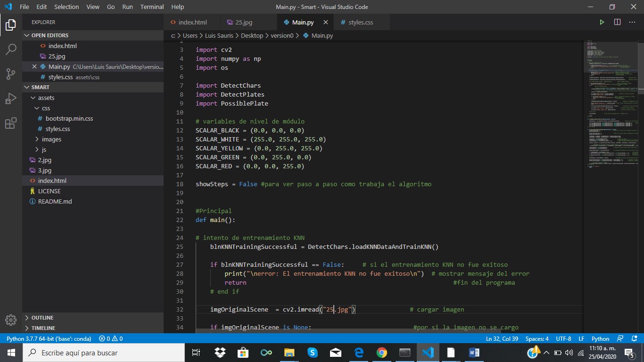Change end of line sequence LF
Image resolution: width=644 pixels, height=362 pixels.
(x=581, y=338)
